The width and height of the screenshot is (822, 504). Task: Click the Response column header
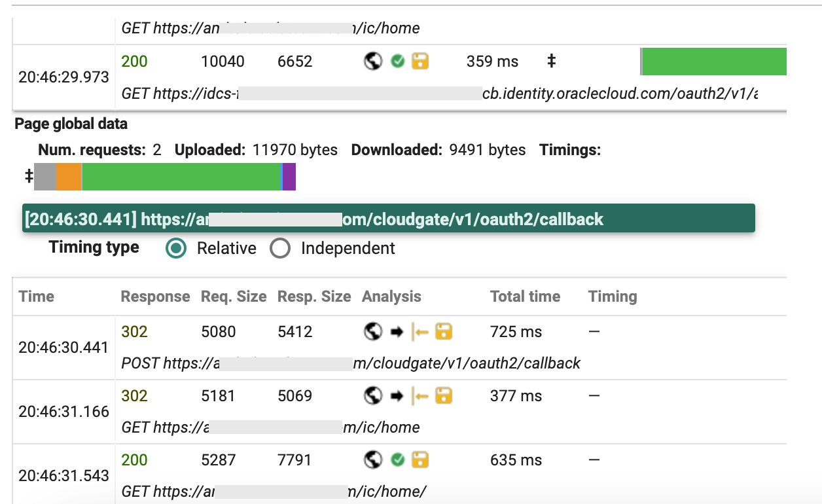click(x=155, y=297)
